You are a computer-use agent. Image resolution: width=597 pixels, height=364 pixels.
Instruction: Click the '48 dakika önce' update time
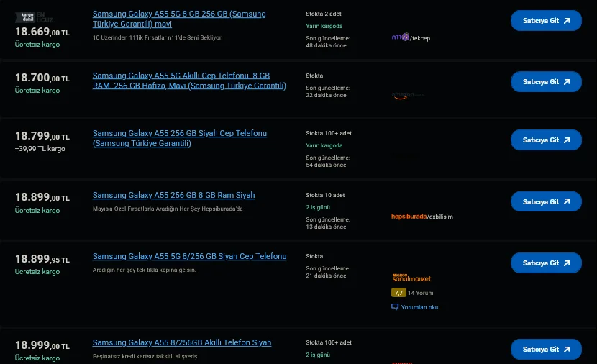(x=327, y=46)
